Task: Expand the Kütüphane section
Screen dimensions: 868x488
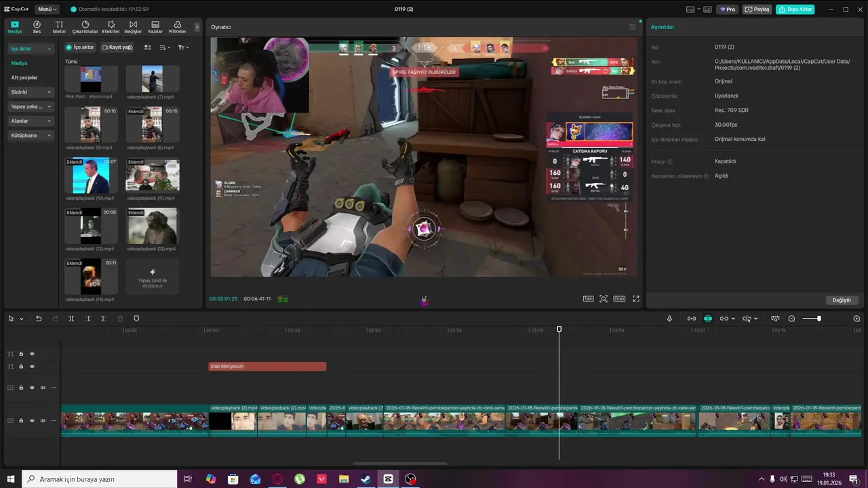Action: click(31, 136)
